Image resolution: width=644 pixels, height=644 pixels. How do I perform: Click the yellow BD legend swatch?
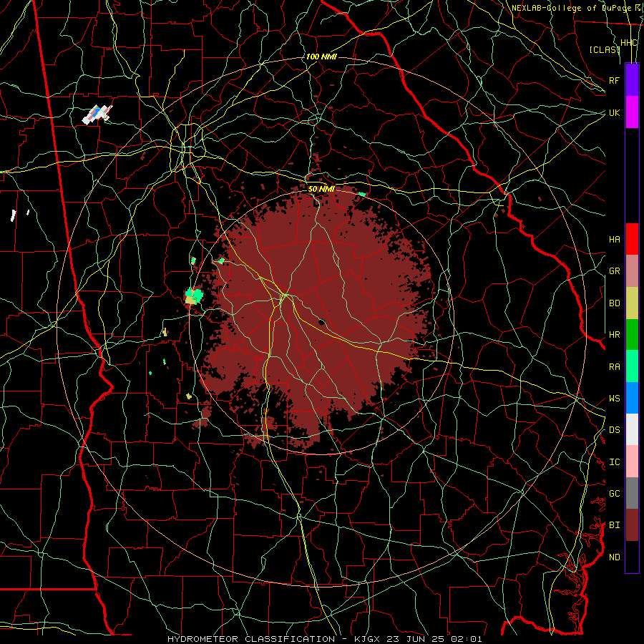coord(632,303)
